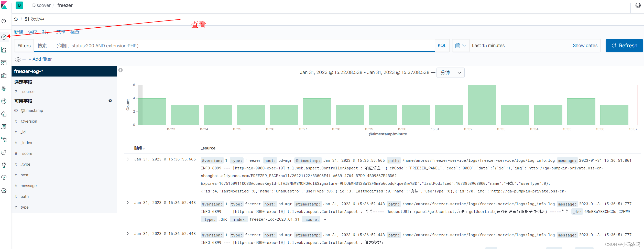Open Logs in the sidebar
This screenshot has height=249, width=644.
(x=4, y=127)
